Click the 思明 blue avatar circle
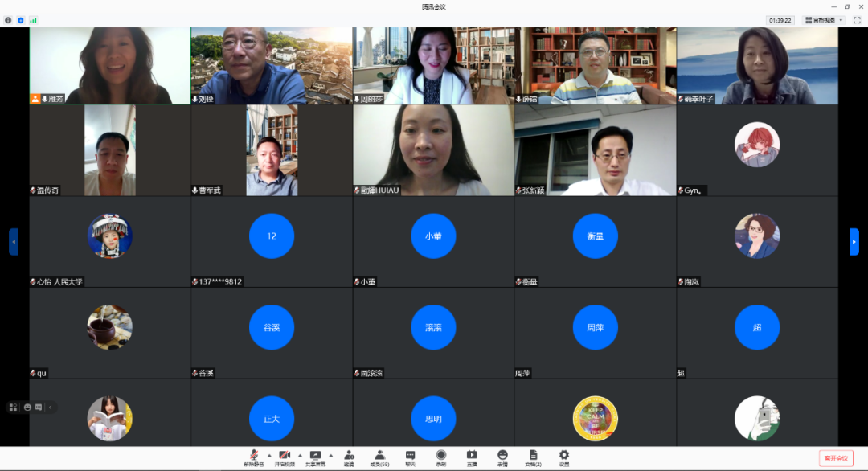868x471 pixels. point(433,419)
